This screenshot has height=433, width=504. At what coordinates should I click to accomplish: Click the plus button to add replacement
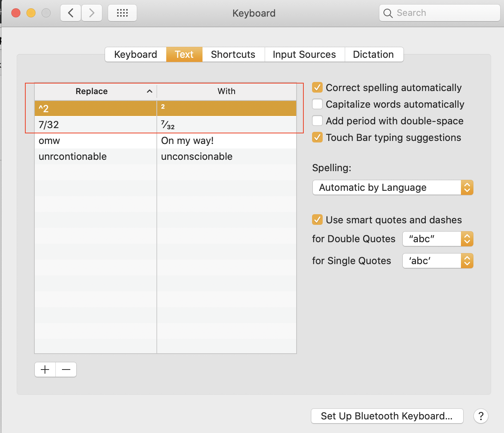[45, 370]
